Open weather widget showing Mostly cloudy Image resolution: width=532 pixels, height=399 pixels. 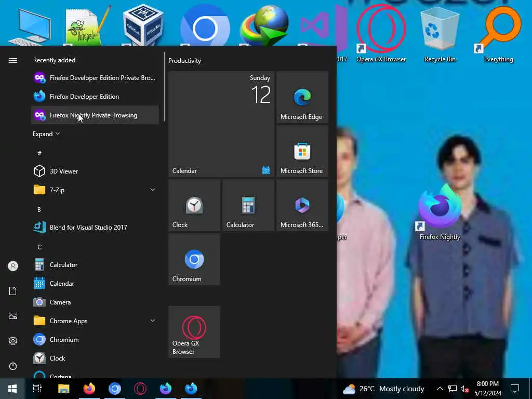[x=383, y=389]
